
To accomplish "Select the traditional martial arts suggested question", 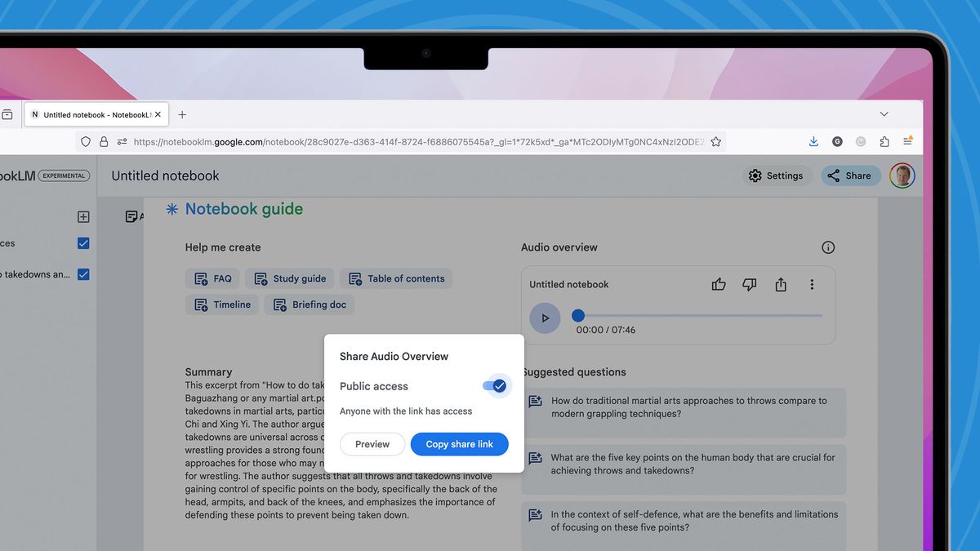I will pyautogui.click(x=684, y=412).
